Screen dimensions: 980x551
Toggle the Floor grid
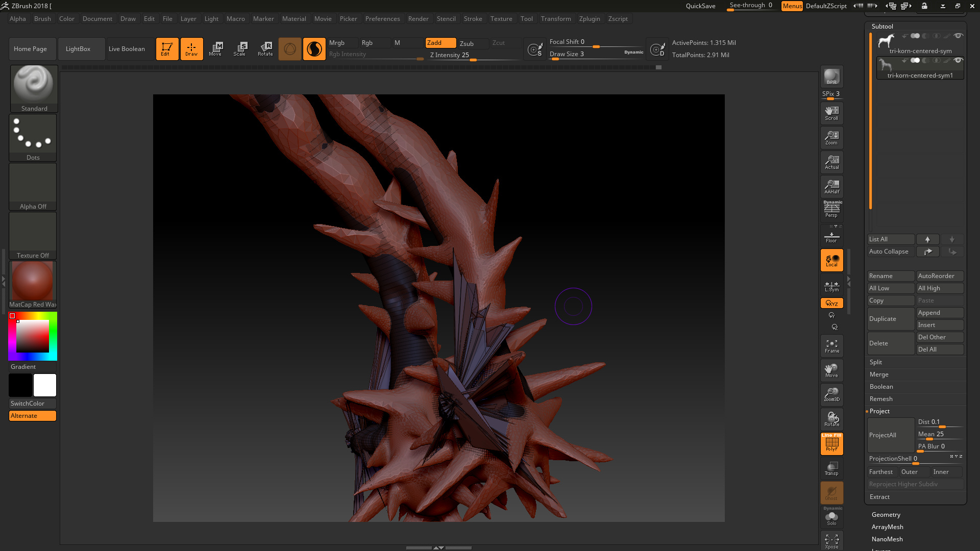click(x=831, y=236)
